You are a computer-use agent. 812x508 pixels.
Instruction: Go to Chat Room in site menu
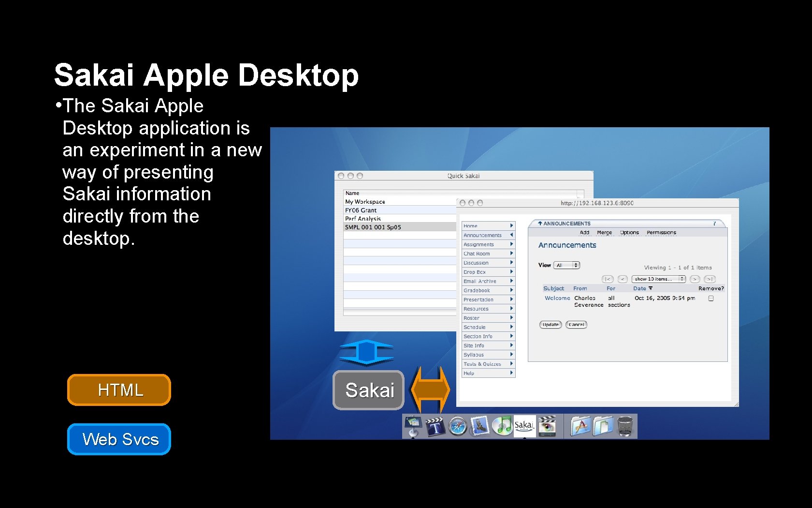coord(488,254)
